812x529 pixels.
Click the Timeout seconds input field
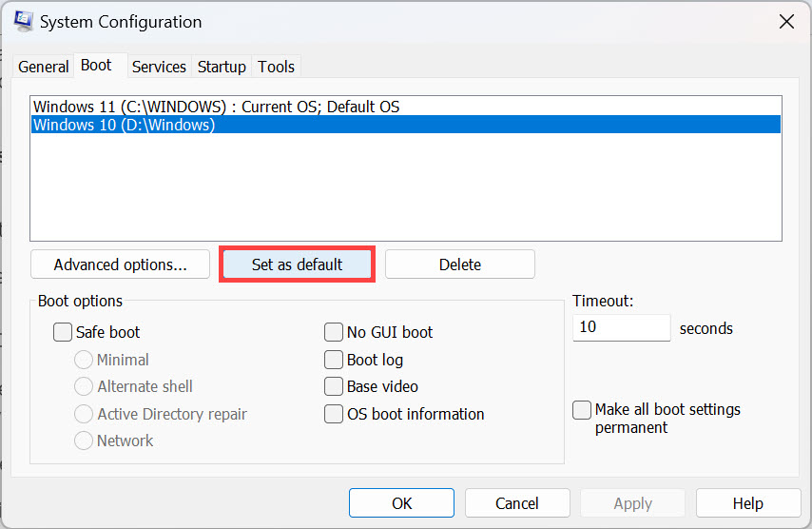pyautogui.click(x=621, y=327)
